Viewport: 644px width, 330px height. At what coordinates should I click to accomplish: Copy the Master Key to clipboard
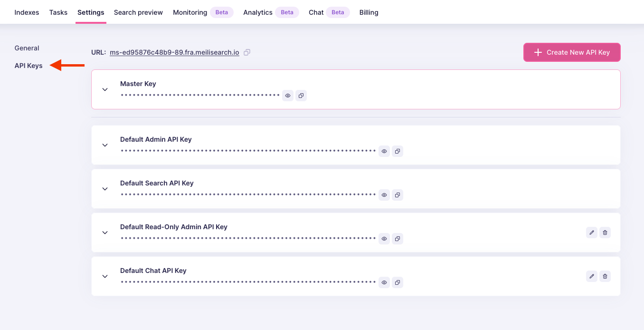(301, 96)
